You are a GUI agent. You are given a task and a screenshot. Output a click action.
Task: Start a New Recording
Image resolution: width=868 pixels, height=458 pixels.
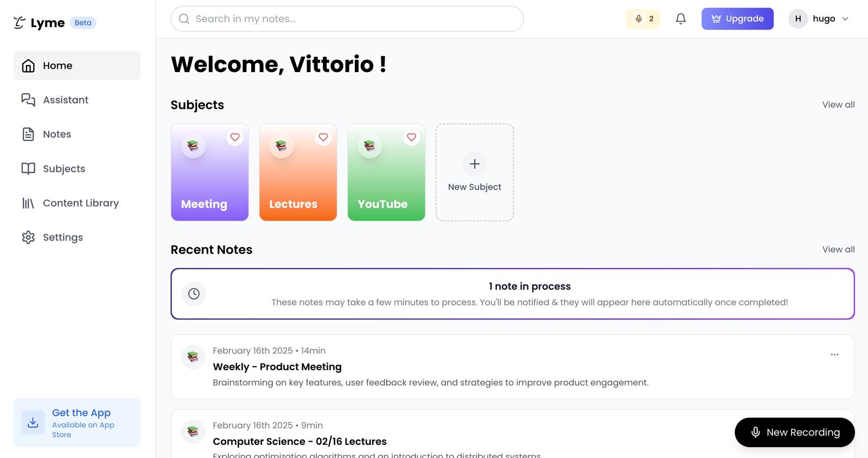[x=795, y=433]
